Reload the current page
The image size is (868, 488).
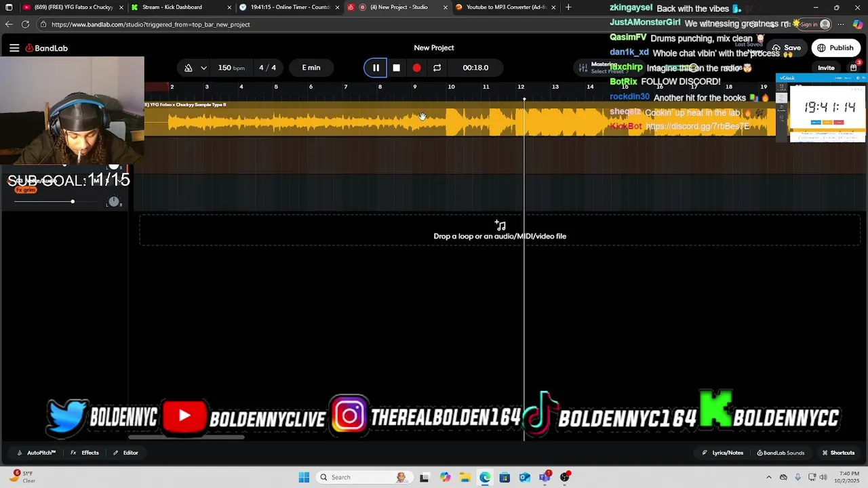coord(25,24)
